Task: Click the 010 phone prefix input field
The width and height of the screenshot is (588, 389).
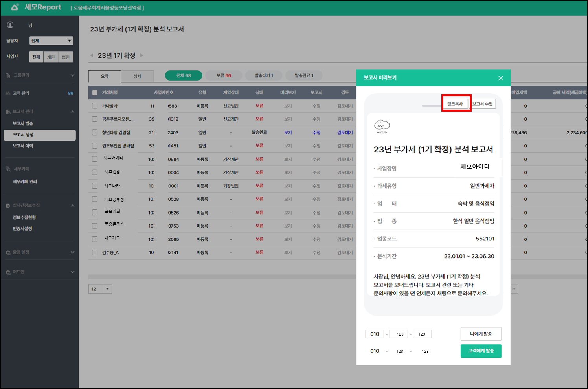Action: click(375, 334)
